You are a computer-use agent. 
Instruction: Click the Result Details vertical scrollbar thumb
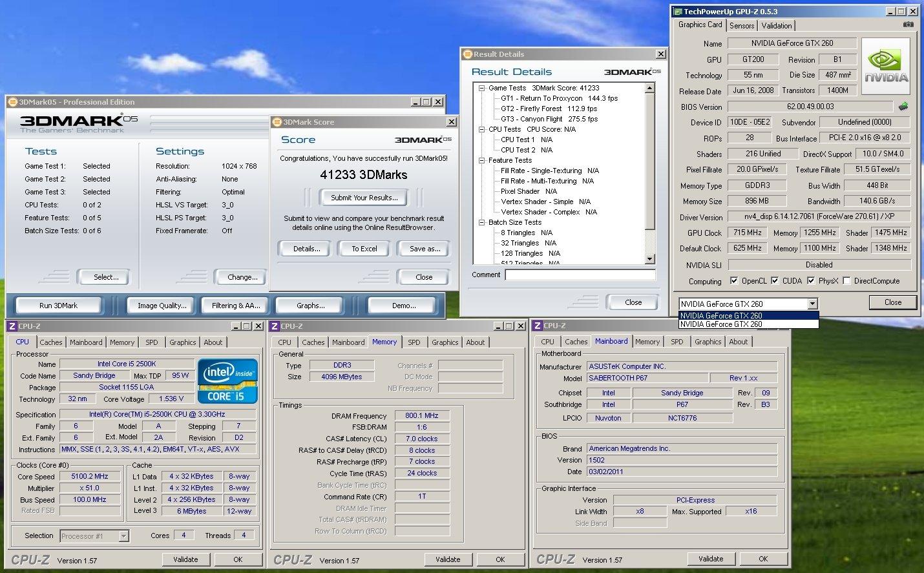(x=650, y=161)
